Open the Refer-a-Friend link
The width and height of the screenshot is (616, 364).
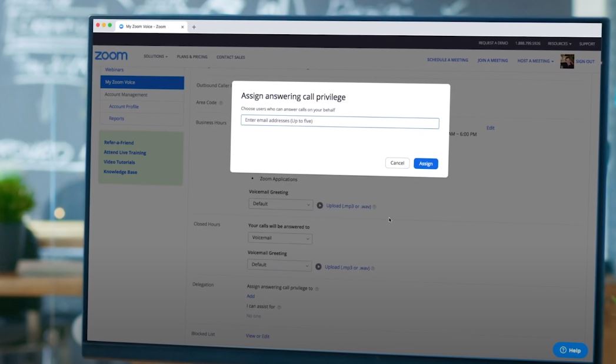coord(119,142)
